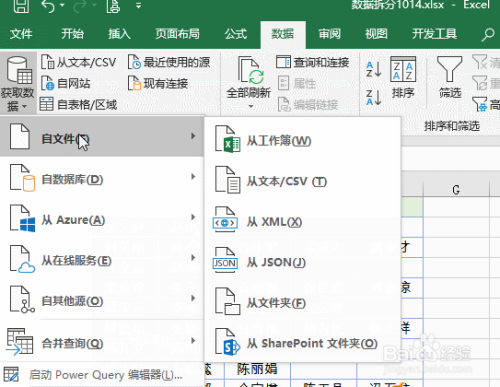The width and height of the screenshot is (500, 387).
Task: Expand the 合并查询 submenu arrow
Action: tap(193, 341)
